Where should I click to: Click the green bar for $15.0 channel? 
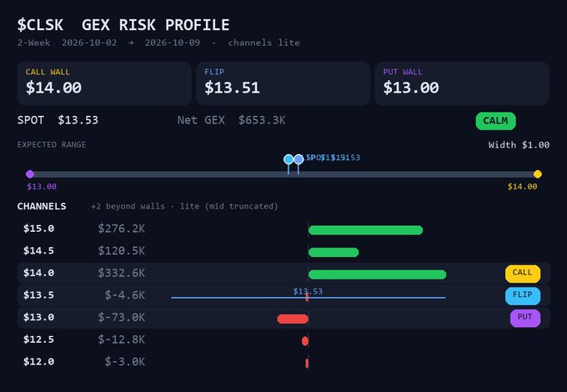365,230
